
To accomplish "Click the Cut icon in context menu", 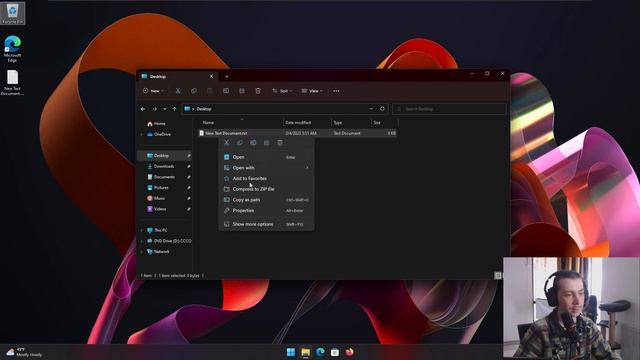I will coord(227,143).
